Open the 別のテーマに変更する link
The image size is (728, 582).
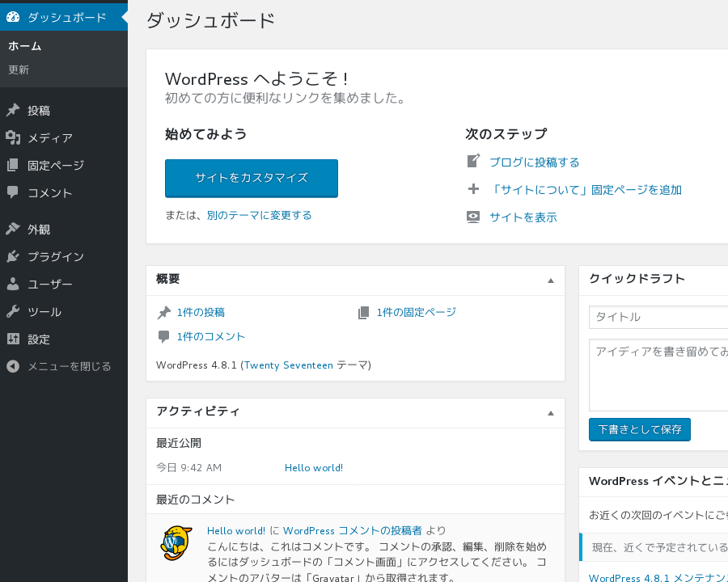point(259,215)
